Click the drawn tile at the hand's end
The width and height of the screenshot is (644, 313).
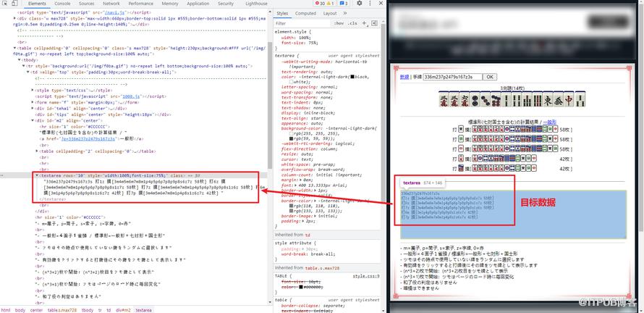580,99
